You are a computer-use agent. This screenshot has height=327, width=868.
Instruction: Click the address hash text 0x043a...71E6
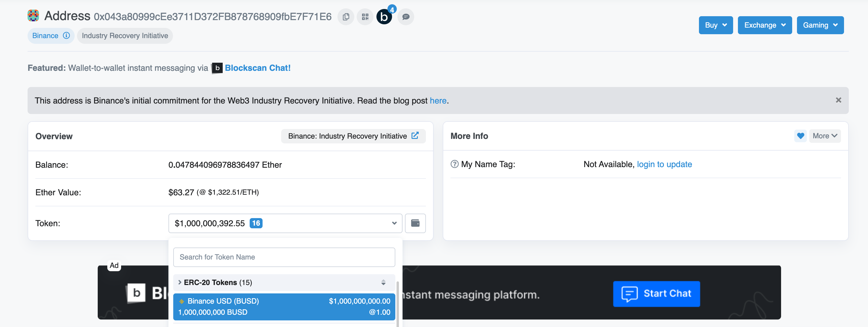(x=212, y=17)
